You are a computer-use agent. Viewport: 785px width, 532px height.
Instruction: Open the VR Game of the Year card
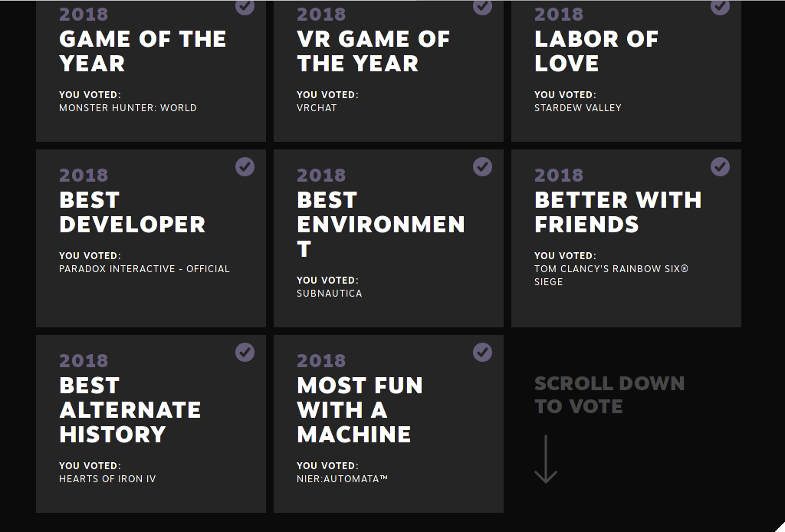coord(389,71)
